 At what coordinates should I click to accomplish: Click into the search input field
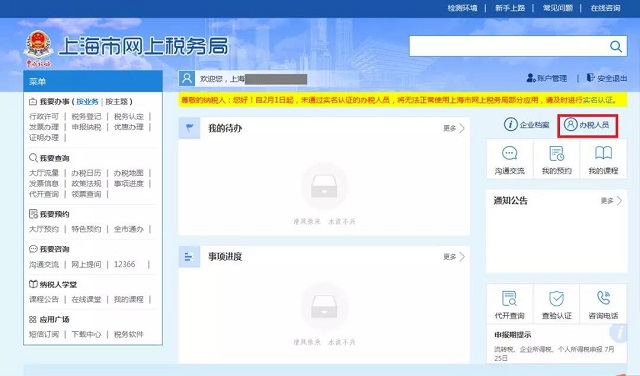point(509,46)
